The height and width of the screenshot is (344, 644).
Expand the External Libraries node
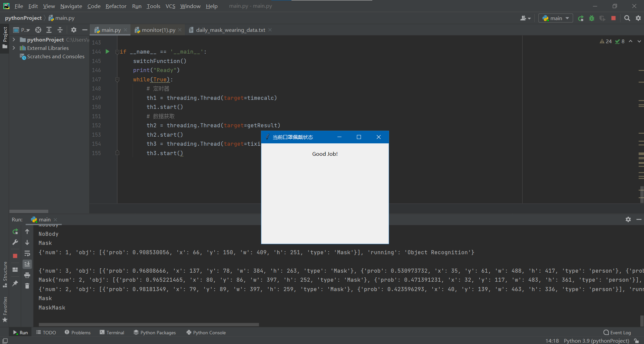coord(14,48)
